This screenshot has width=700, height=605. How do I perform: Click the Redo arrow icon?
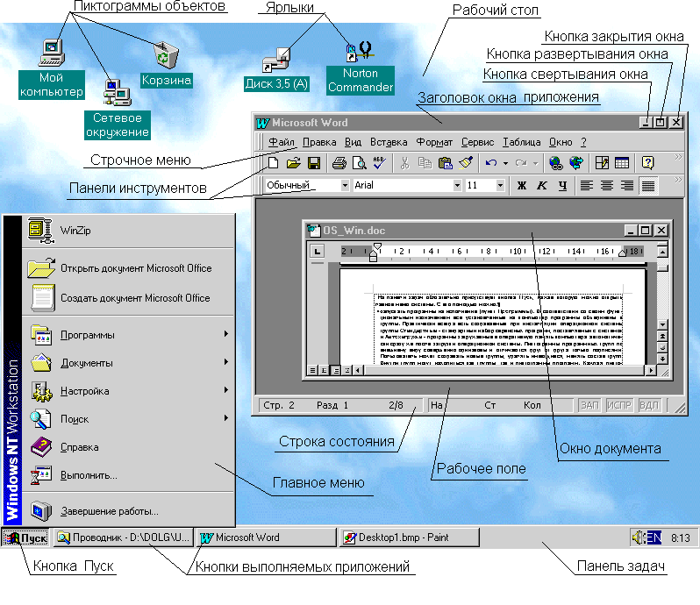coord(521,163)
